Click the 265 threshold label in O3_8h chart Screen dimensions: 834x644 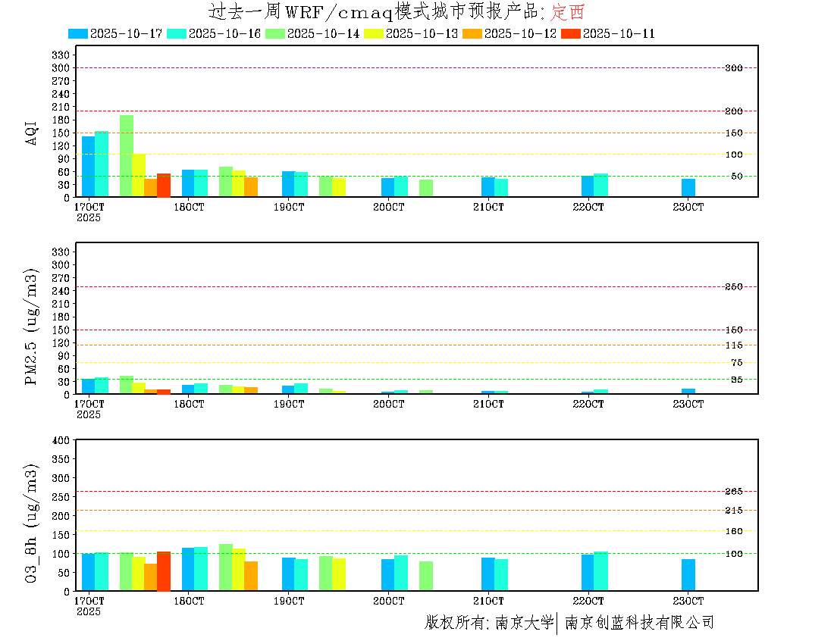click(733, 492)
